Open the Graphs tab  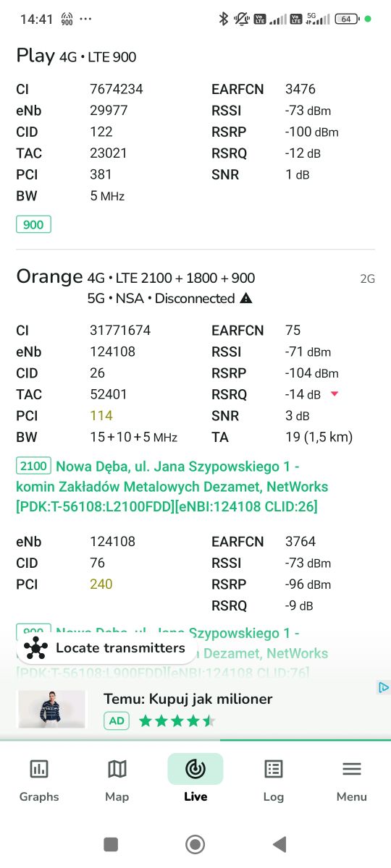click(x=39, y=780)
